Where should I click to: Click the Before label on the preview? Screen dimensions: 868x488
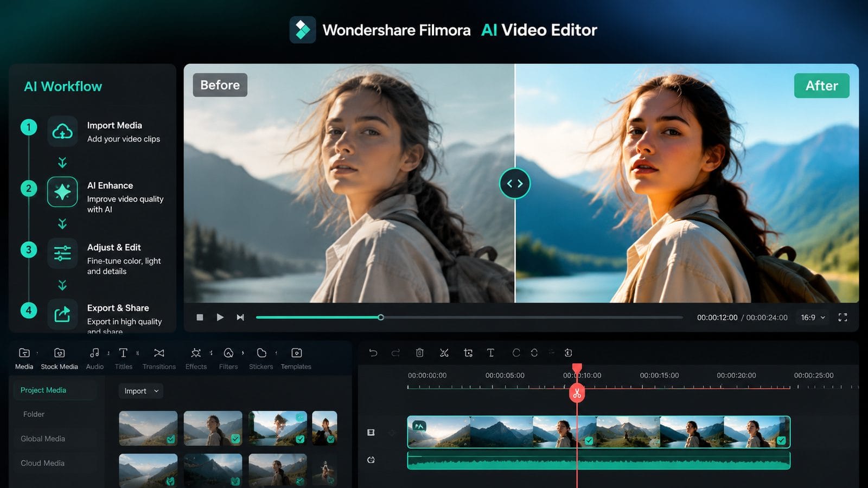(x=220, y=85)
